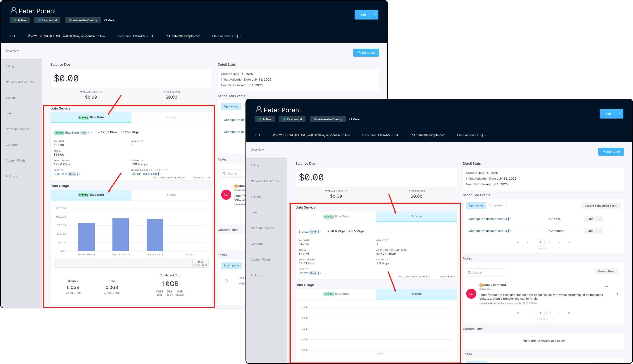Click the Edit button in the front window header
This screenshot has height=364, width=633.
click(x=608, y=114)
